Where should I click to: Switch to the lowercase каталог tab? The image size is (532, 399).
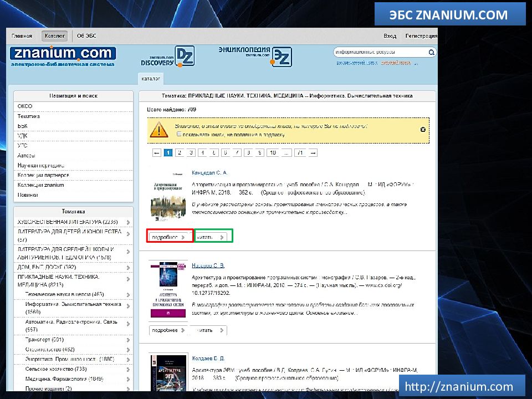click(151, 79)
